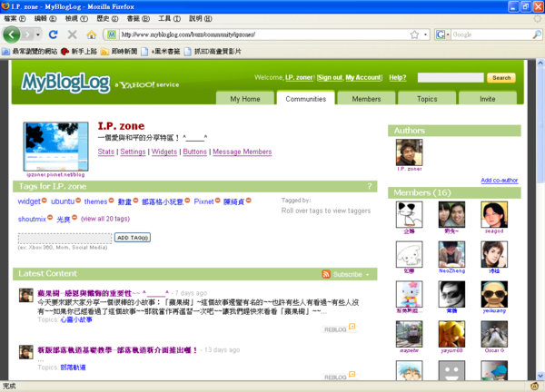Click the status bar monkey icon

[x=535, y=386]
